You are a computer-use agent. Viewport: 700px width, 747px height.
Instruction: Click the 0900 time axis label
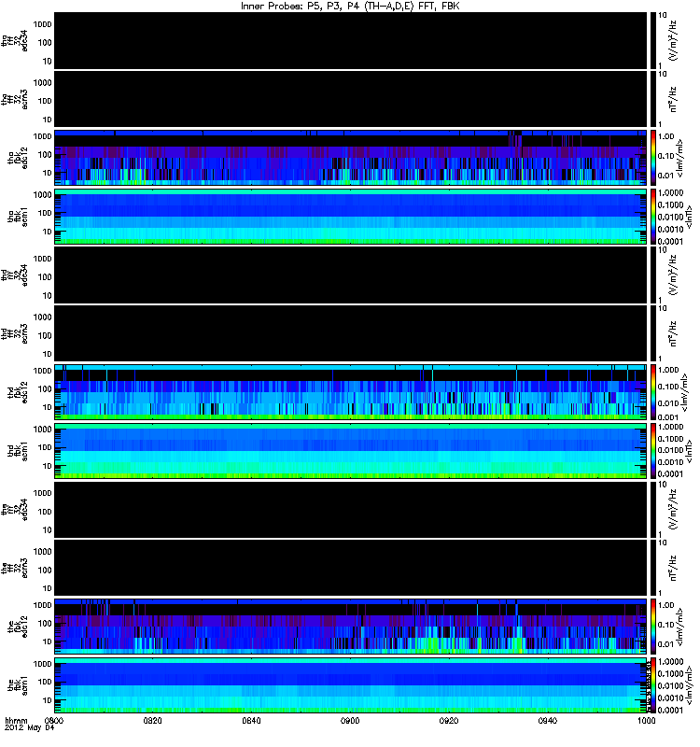(350, 720)
